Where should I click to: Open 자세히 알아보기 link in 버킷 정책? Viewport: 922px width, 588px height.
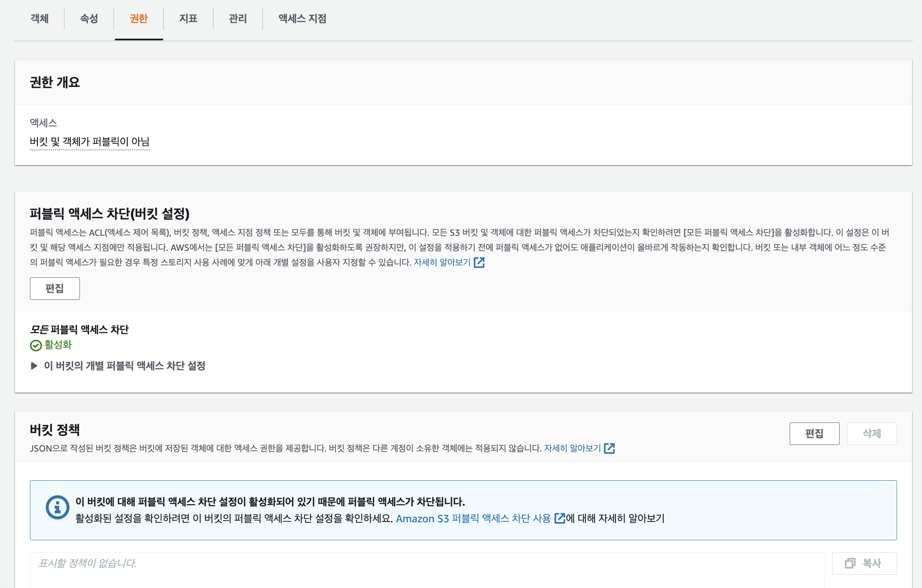click(x=572, y=448)
